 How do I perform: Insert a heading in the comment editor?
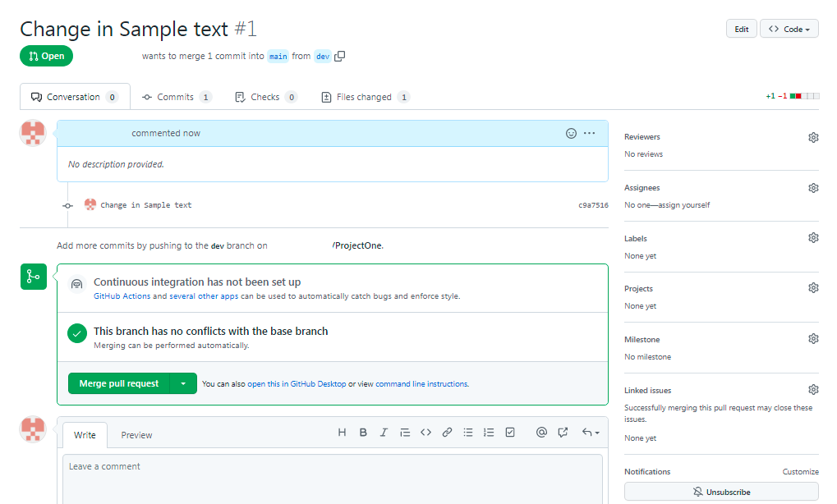(x=342, y=432)
